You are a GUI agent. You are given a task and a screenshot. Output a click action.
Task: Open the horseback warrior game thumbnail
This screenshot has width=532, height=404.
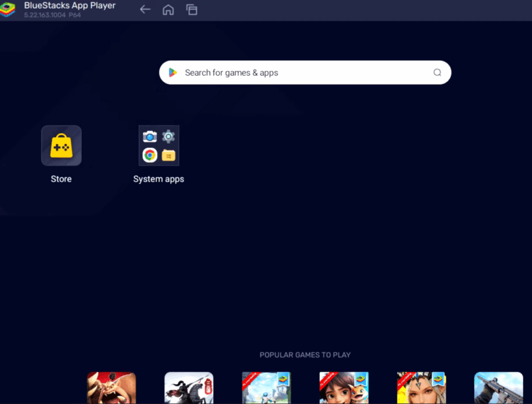tap(189, 388)
